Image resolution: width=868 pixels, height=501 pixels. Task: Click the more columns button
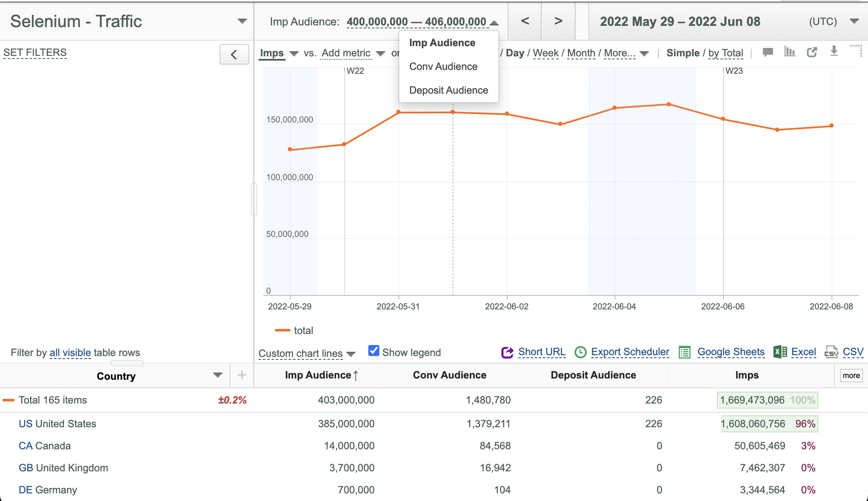[851, 376]
